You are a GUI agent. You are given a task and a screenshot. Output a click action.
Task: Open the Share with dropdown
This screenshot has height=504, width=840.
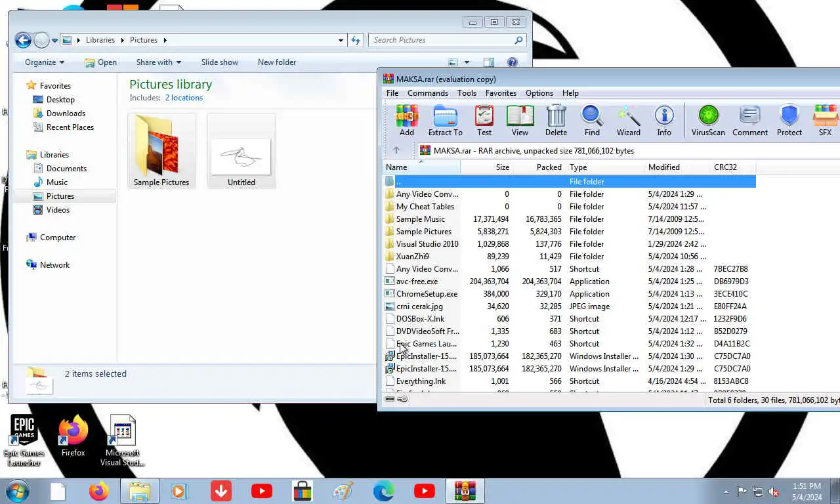[158, 62]
